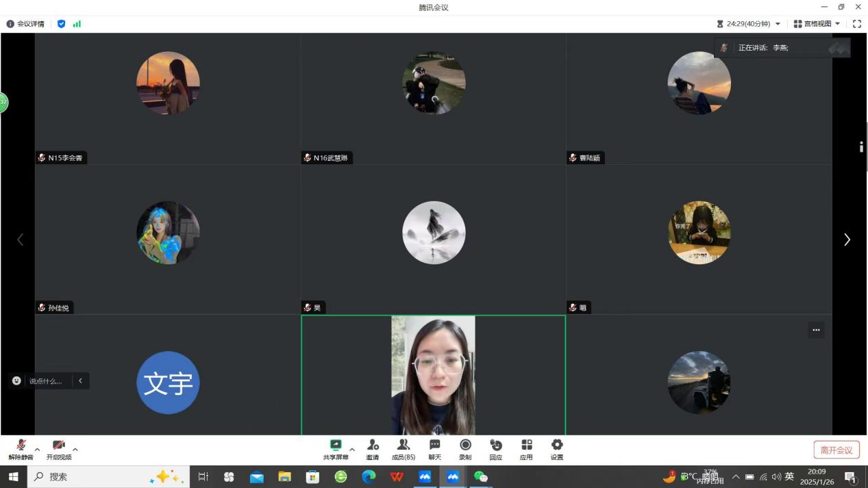Screen dimensions: 868x488
Task: Toggle full screen mode icon
Action: click(856, 24)
